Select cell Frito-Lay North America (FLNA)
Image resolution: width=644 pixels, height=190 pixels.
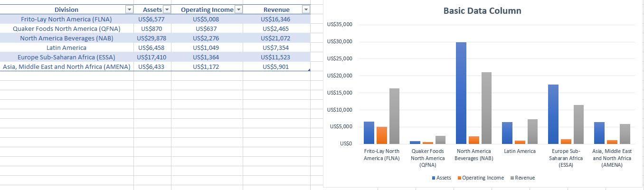click(66, 19)
